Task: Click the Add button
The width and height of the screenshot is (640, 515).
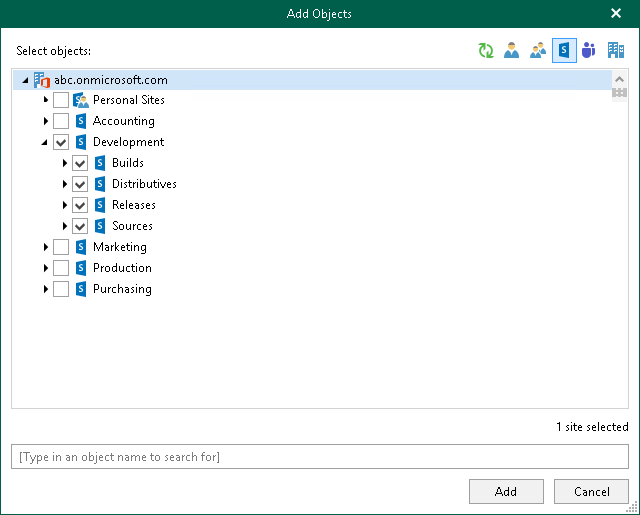Action: coord(506,492)
